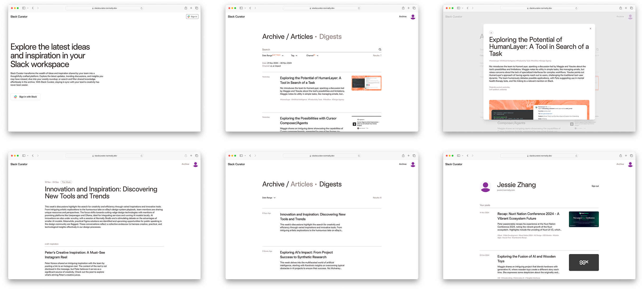Click the large purple avatar beside Jessie Zhang

[485, 187]
